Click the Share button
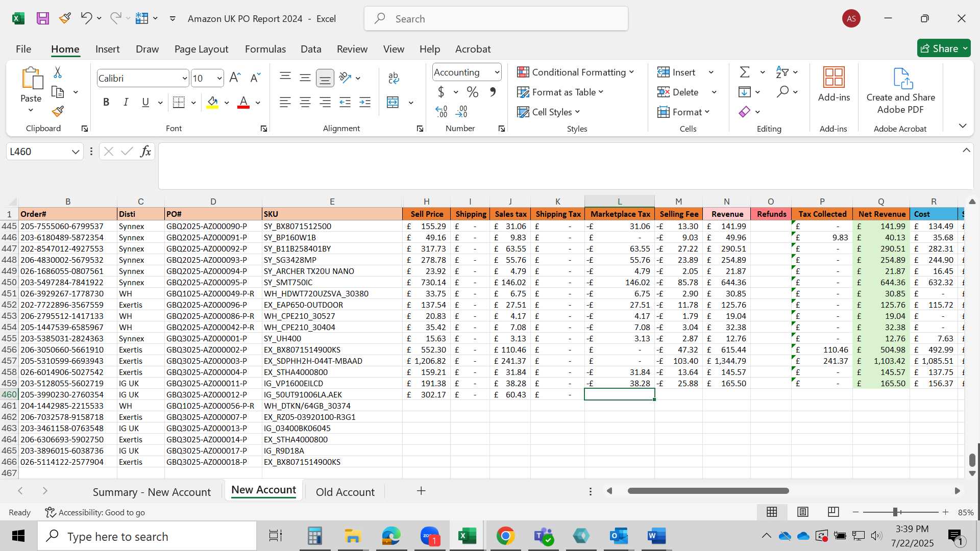The width and height of the screenshot is (980, 551). point(944,48)
